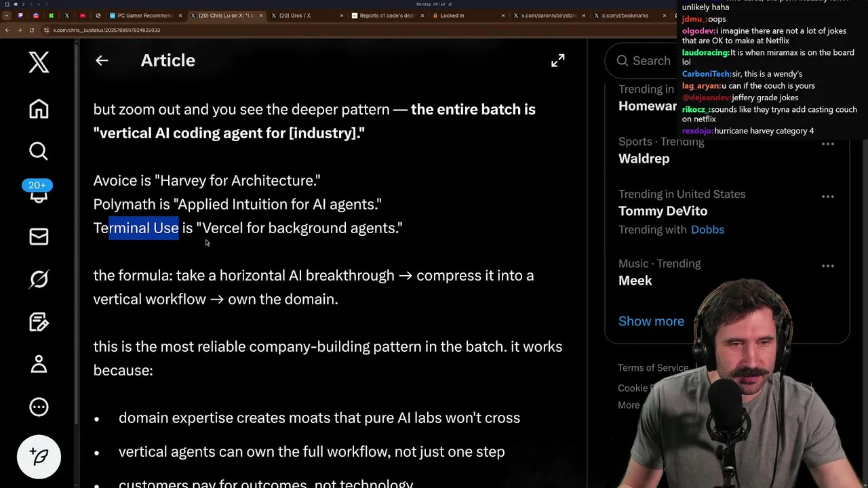
Task: Switch to workspace 2 in top bar
Action: pyautogui.click(x=22, y=4)
